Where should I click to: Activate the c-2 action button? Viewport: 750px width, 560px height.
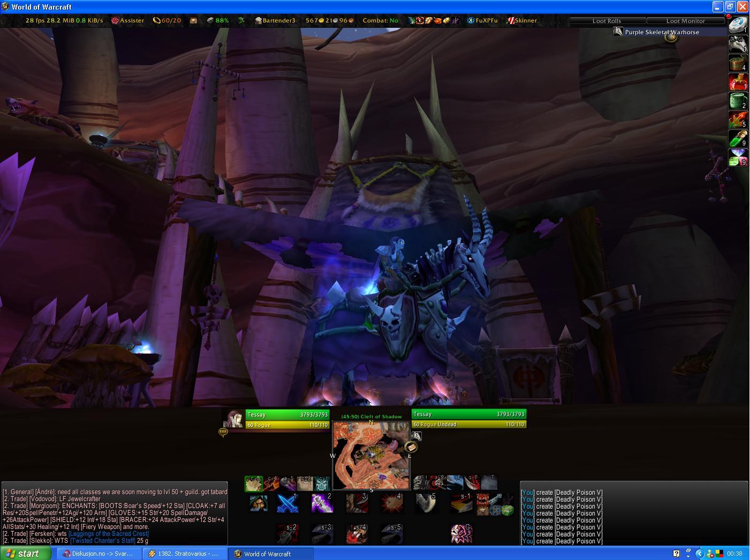305,484
